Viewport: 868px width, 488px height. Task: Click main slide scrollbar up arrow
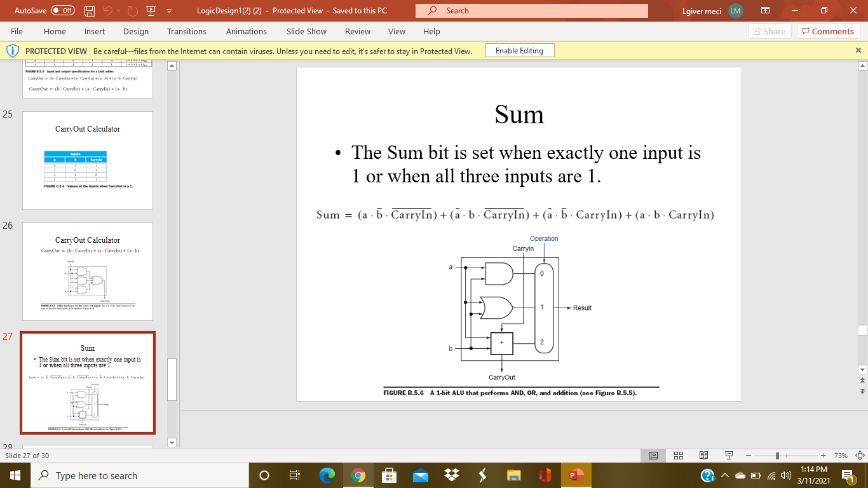click(x=862, y=65)
